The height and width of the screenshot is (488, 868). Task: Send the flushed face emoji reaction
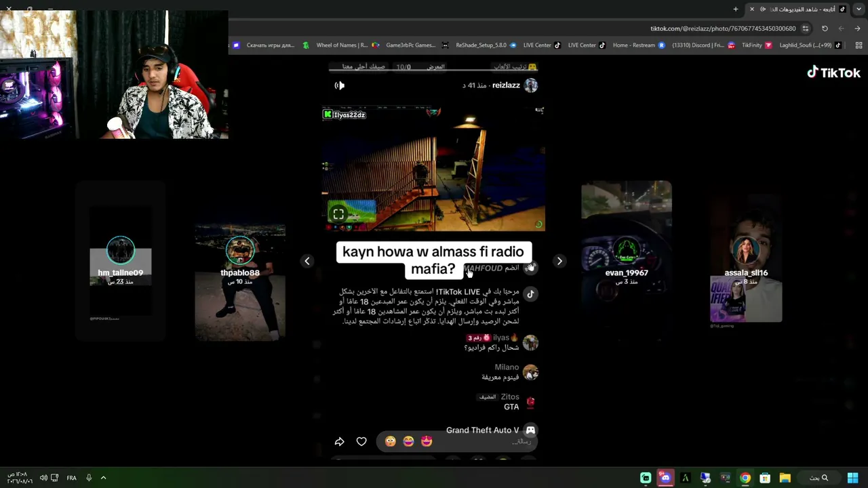point(390,441)
